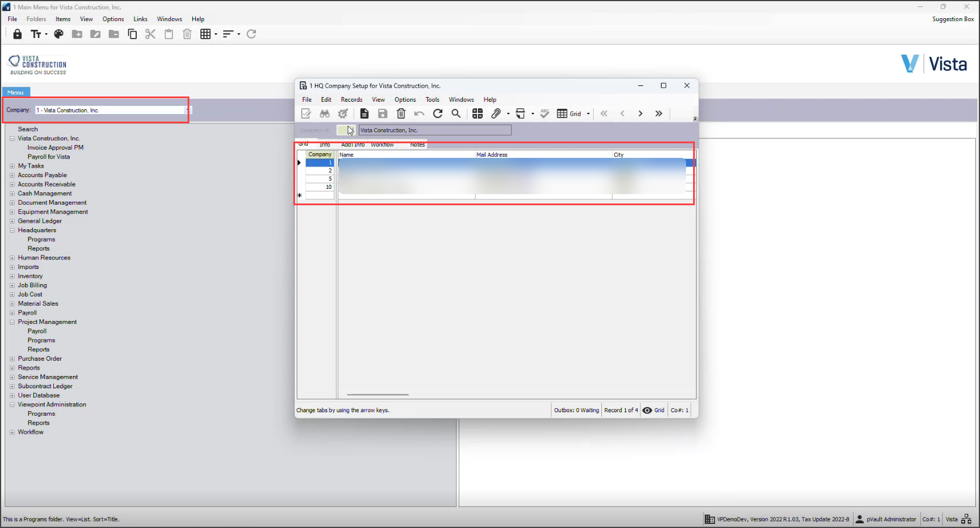The image size is (980, 528).
Task: Expand the General Ledger tree node
Action: pyautogui.click(x=12, y=221)
